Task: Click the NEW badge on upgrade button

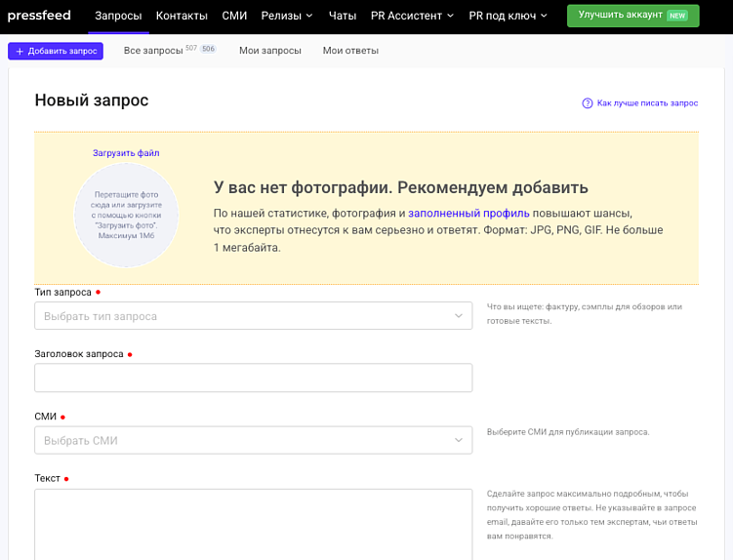Action: tap(677, 16)
